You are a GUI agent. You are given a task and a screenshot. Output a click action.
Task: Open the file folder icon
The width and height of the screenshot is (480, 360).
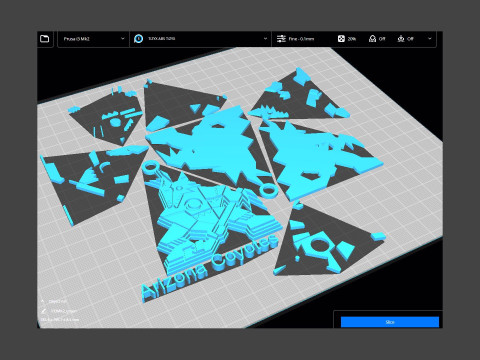point(44,39)
